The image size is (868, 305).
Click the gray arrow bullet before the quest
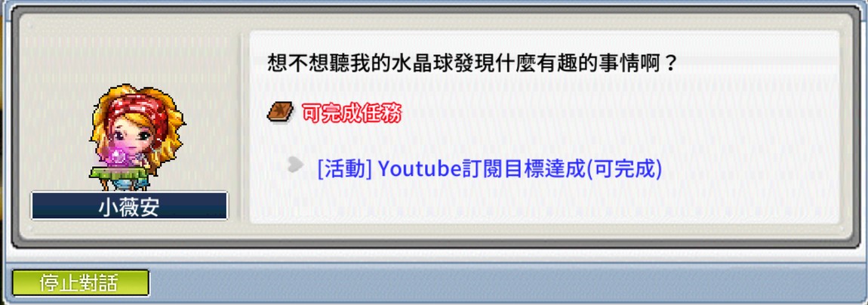296,164
